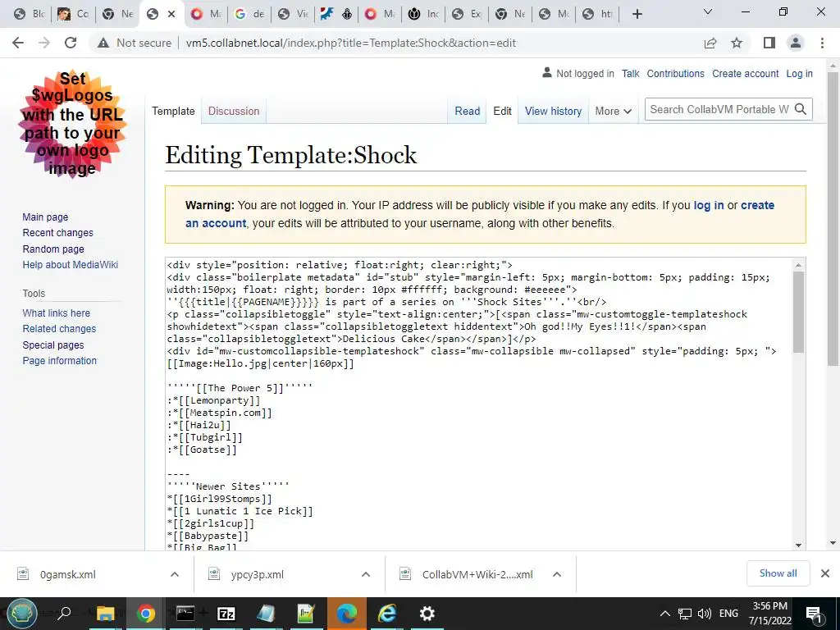Image resolution: width=840 pixels, height=630 pixels.
Task: Open Chrome's three-dot menu
Action: click(822, 43)
